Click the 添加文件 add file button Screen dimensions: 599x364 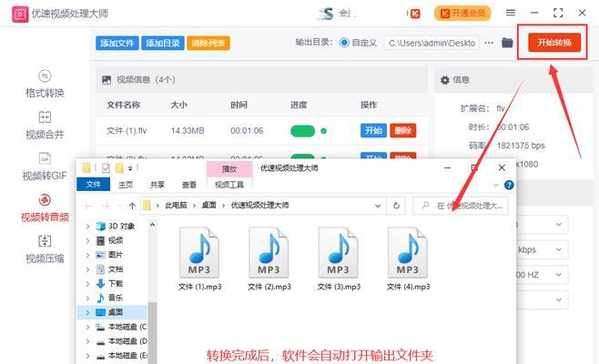[117, 43]
